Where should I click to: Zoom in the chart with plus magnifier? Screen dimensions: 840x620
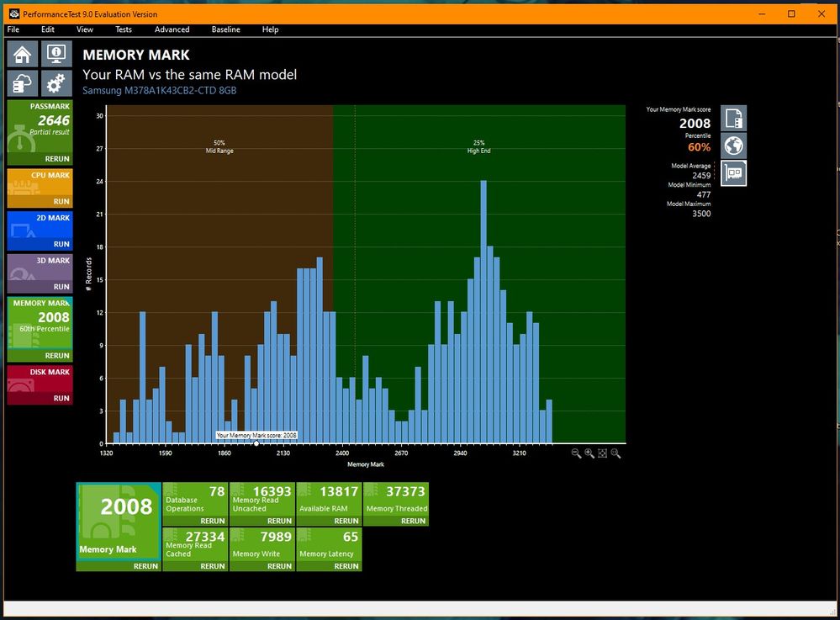click(x=589, y=453)
